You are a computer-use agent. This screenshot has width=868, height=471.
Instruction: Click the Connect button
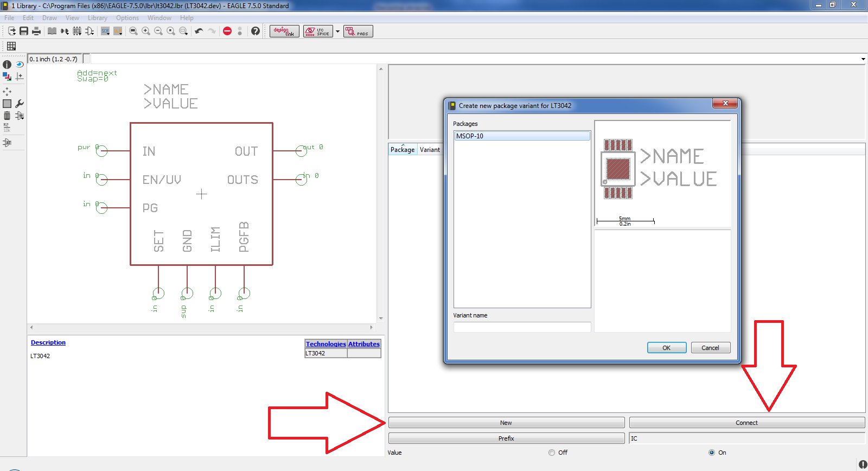pos(747,423)
